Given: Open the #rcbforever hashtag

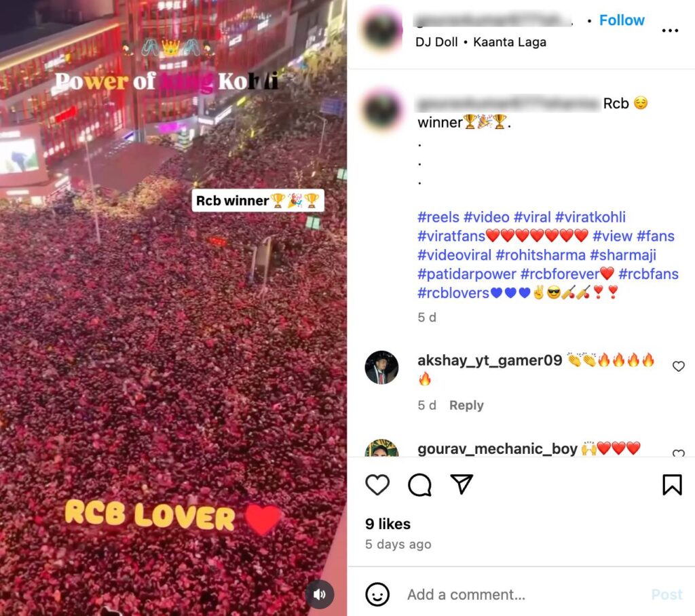Looking at the screenshot, I should tap(559, 274).
